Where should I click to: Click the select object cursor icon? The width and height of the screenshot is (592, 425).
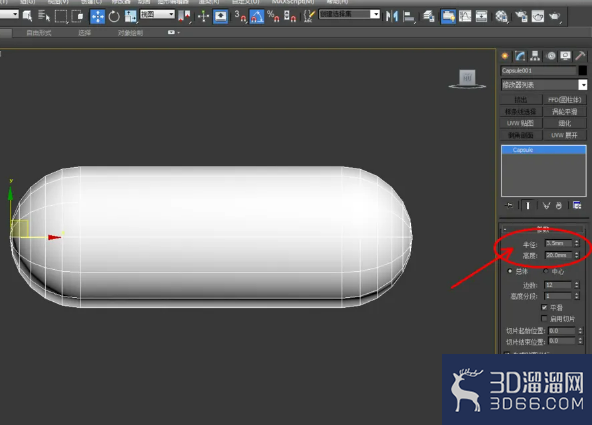(x=28, y=16)
